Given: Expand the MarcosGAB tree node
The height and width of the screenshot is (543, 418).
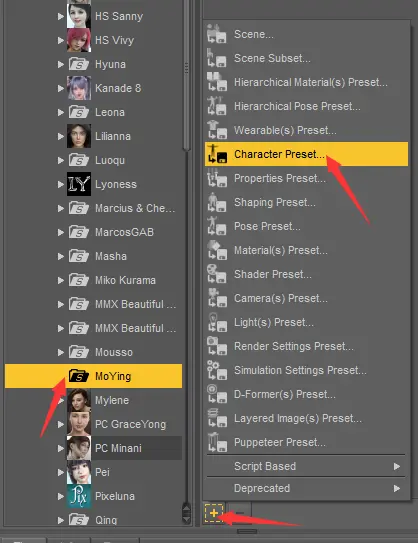Looking at the screenshot, I should (x=61, y=232).
